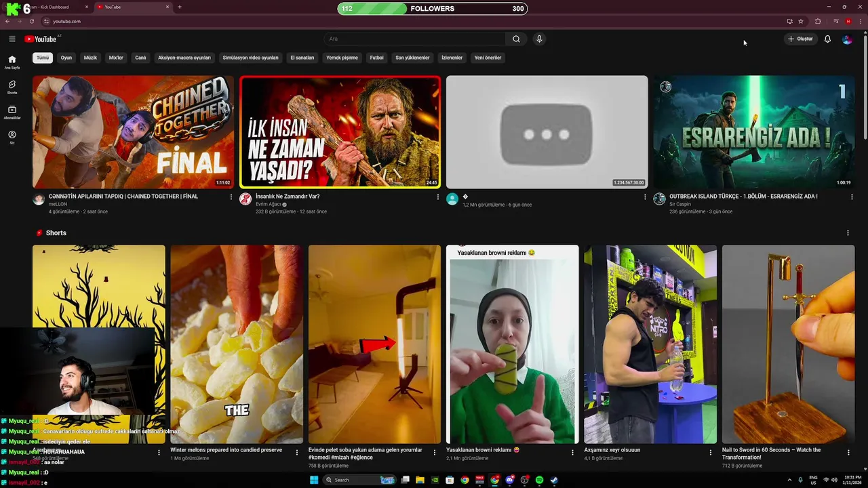This screenshot has height=488, width=868.
Task: Click the YouTube logo
Action: click(x=41, y=39)
